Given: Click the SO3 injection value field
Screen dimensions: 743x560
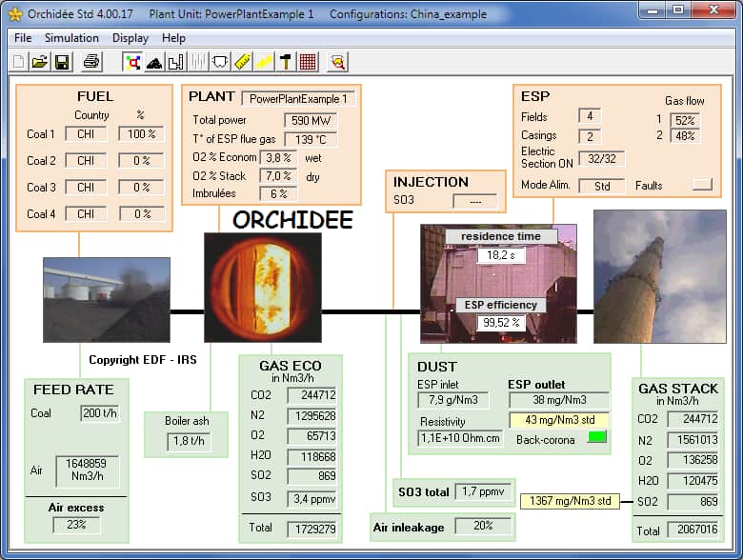Looking at the screenshot, I should point(475,201).
